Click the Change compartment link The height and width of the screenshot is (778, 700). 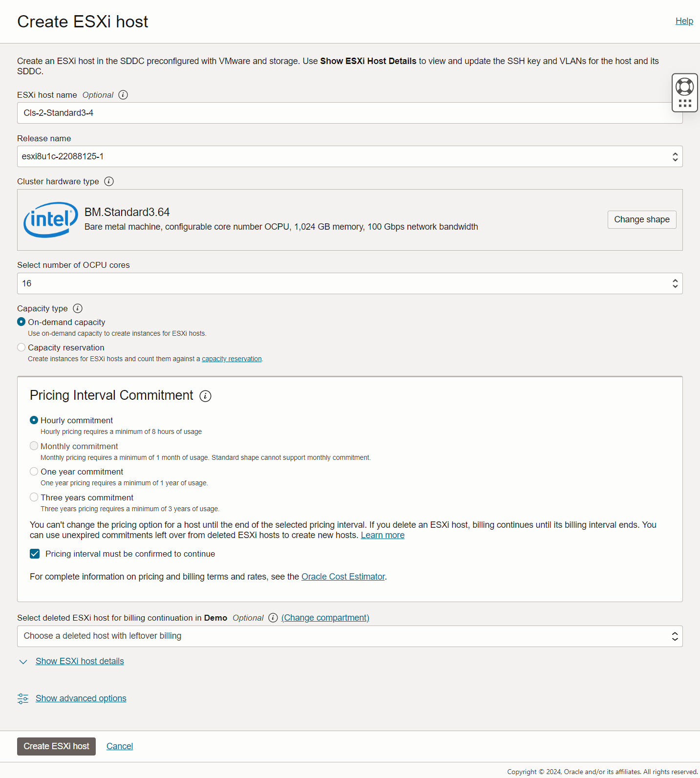point(325,618)
